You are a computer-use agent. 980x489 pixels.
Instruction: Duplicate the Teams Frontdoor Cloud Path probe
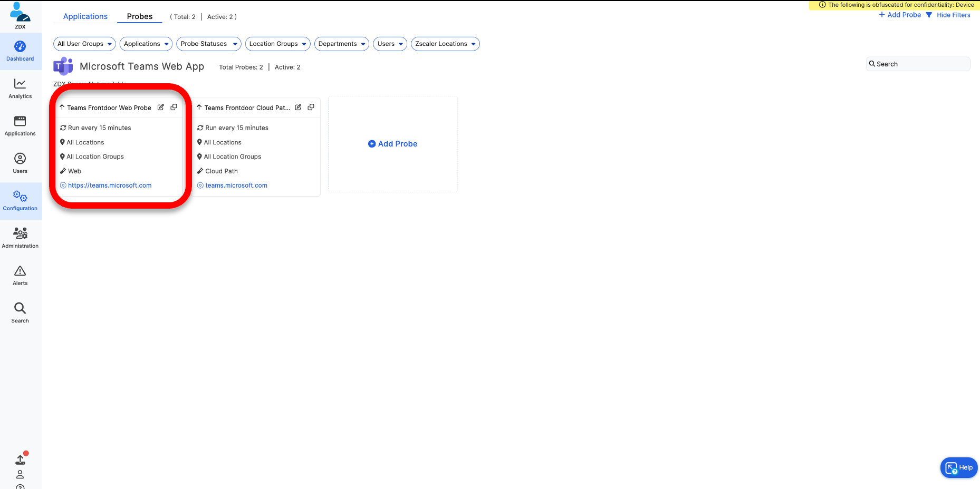pos(311,107)
